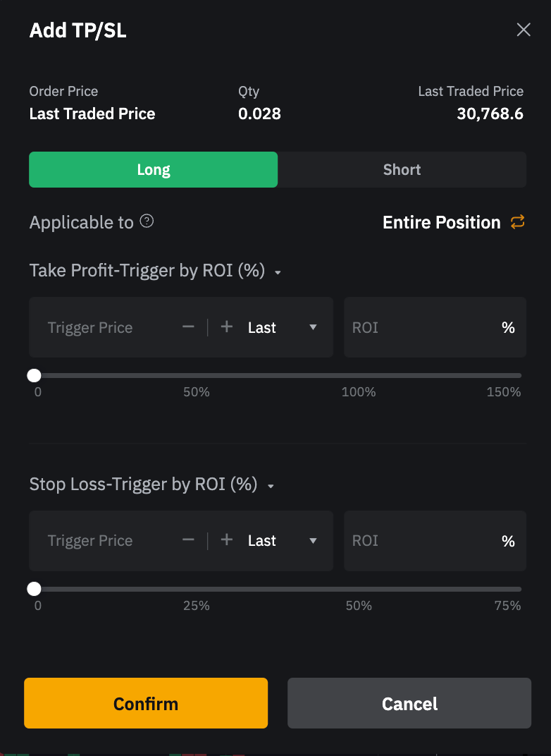Set Take Profit slider to 100%

pyautogui.click(x=359, y=376)
